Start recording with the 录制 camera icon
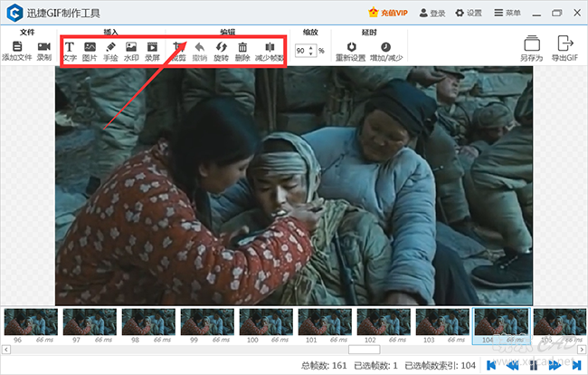Screen dimensions: 588x375 point(44,46)
